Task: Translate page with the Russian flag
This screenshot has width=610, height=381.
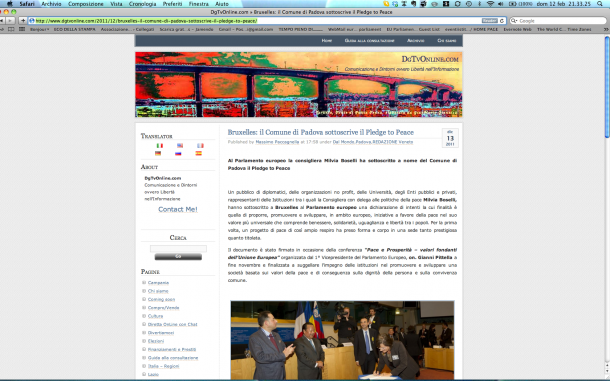Action: click(178, 153)
